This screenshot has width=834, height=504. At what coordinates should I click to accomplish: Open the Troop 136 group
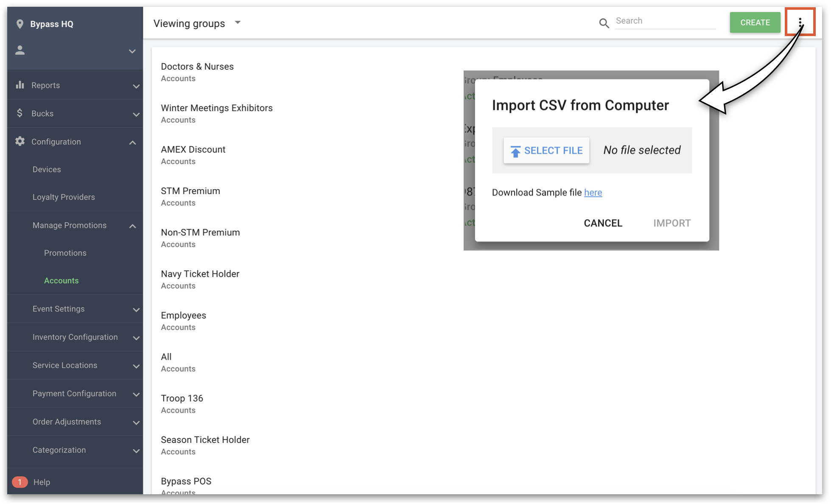coord(182,404)
